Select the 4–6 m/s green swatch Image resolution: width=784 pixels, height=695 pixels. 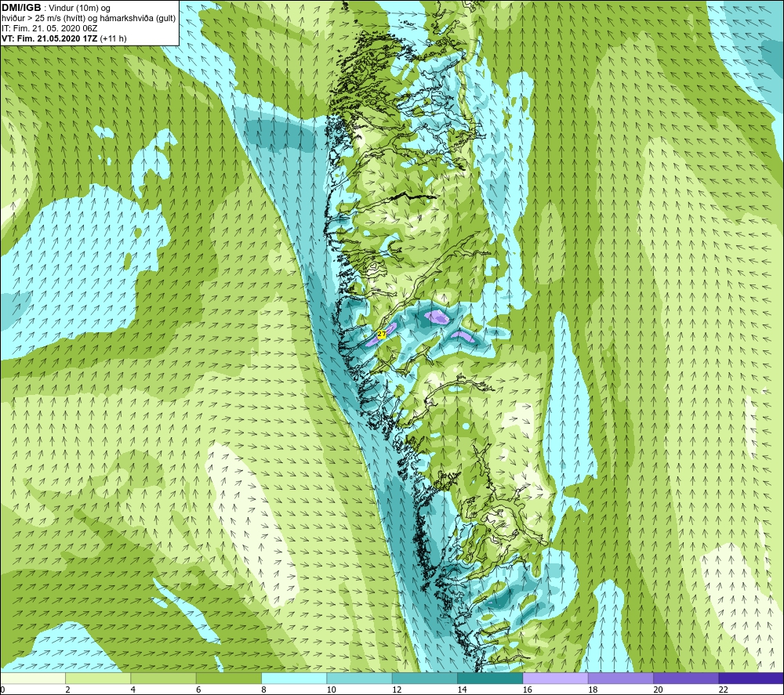pos(164,678)
